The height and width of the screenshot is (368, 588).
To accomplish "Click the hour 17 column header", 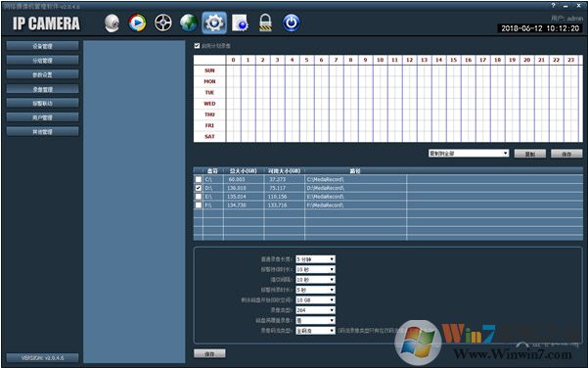I will coord(483,60).
